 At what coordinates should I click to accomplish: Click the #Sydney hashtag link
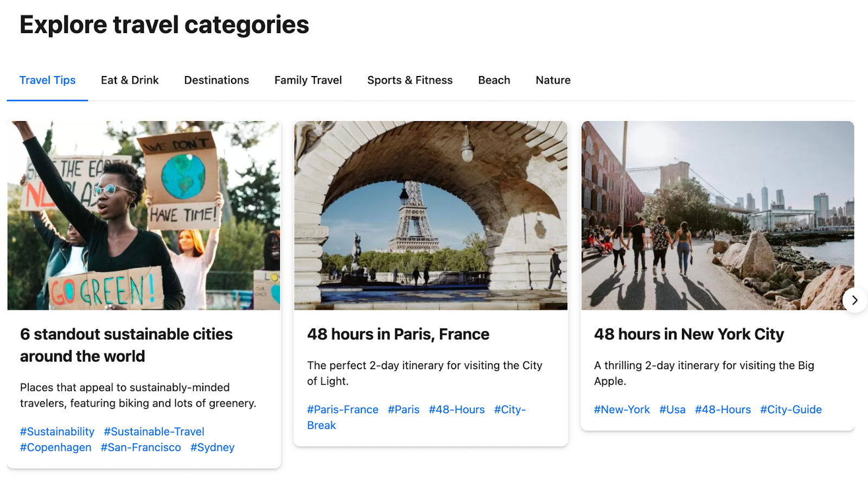click(x=212, y=447)
